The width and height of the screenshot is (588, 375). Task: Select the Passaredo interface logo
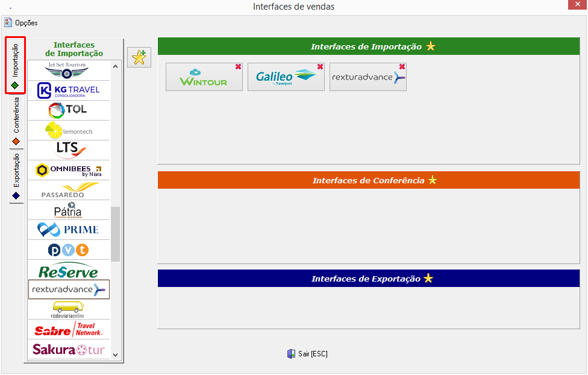(69, 190)
